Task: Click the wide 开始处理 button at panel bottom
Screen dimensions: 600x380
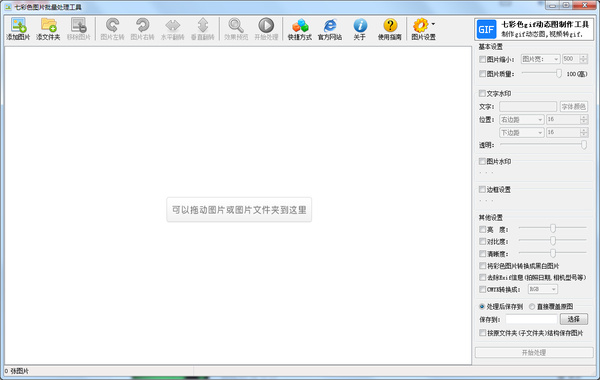Action: [x=534, y=352]
